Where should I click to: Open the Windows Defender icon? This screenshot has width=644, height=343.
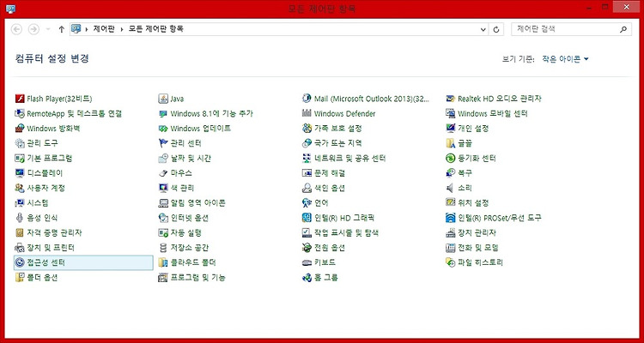pyautogui.click(x=307, y=114)
